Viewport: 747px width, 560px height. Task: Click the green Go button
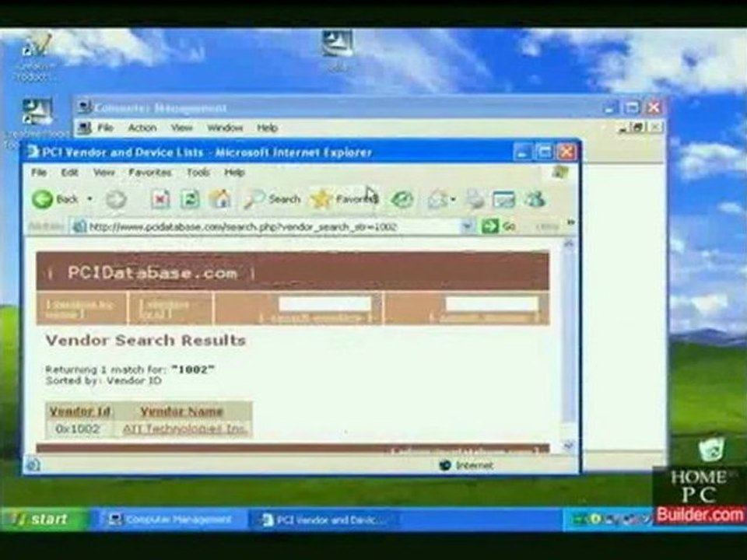[498, 226]
